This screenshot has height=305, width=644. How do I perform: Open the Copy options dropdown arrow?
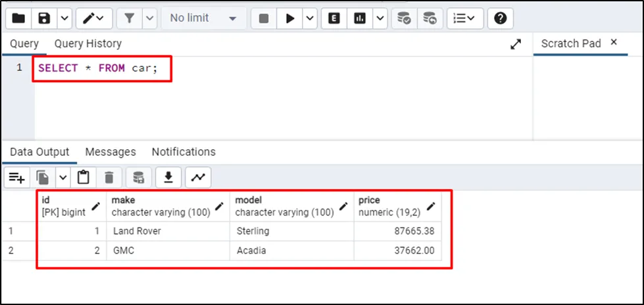pos(62,177)
